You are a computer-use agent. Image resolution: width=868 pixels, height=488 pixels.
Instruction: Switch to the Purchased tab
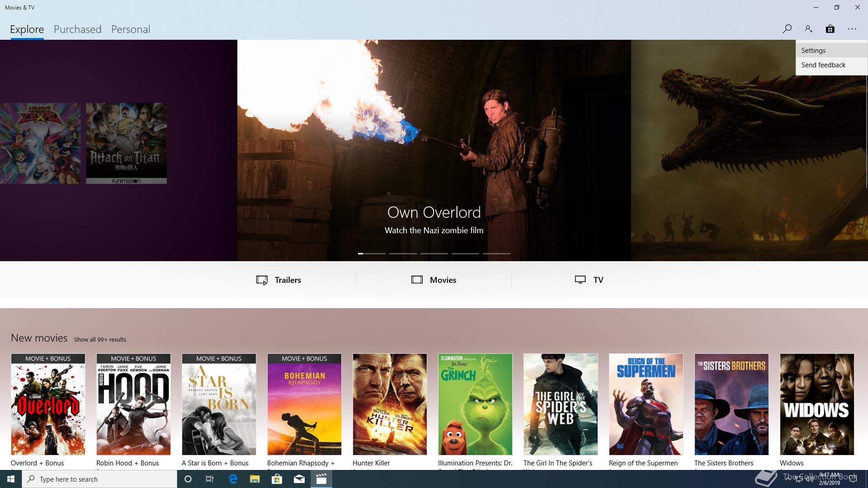[78, 29]
